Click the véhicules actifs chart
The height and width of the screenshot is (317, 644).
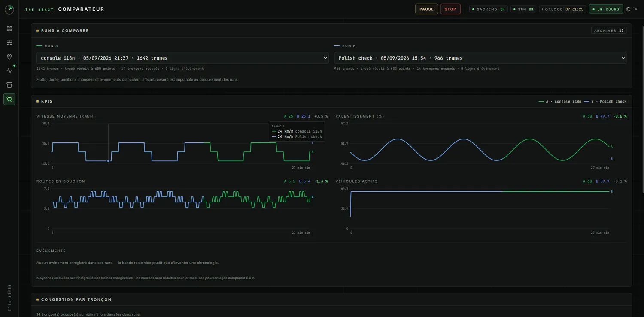(480, 208)
